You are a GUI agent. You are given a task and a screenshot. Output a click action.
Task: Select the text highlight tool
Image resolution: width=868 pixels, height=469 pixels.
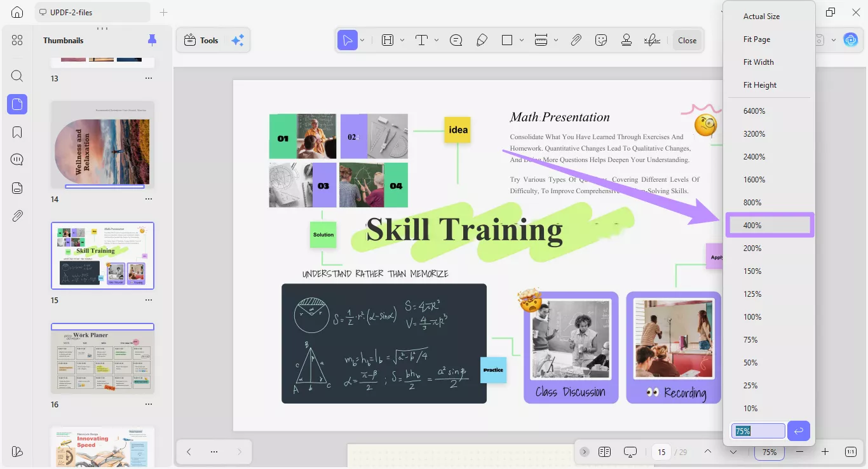coord(388,40)
